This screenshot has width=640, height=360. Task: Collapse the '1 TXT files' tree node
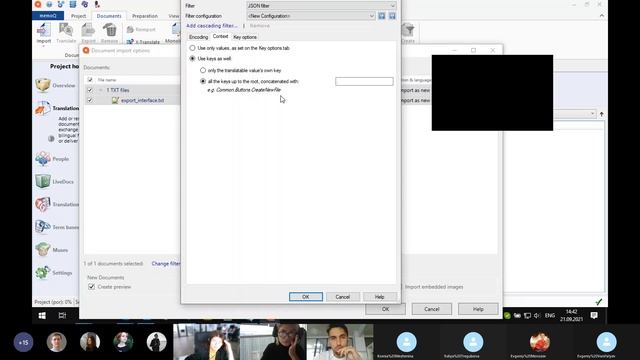(100, 90)
